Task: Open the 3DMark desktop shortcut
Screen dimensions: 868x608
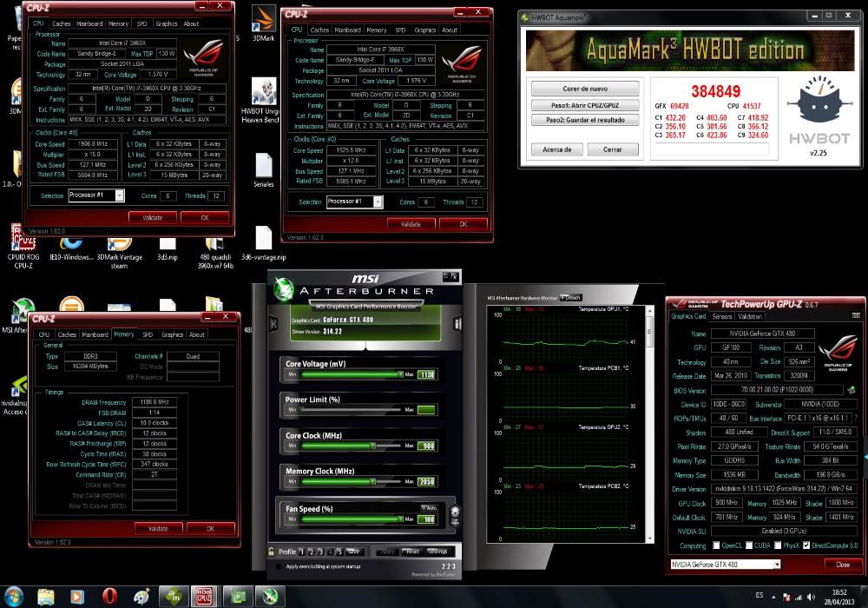Action: pyautogui.click(x=264, y=23)
